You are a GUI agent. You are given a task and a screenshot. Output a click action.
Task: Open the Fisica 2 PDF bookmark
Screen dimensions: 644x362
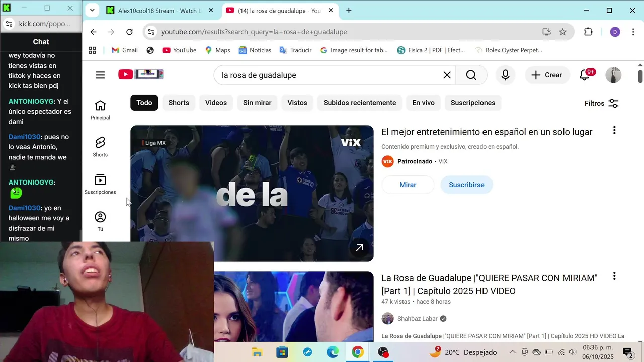click(431, 50)
